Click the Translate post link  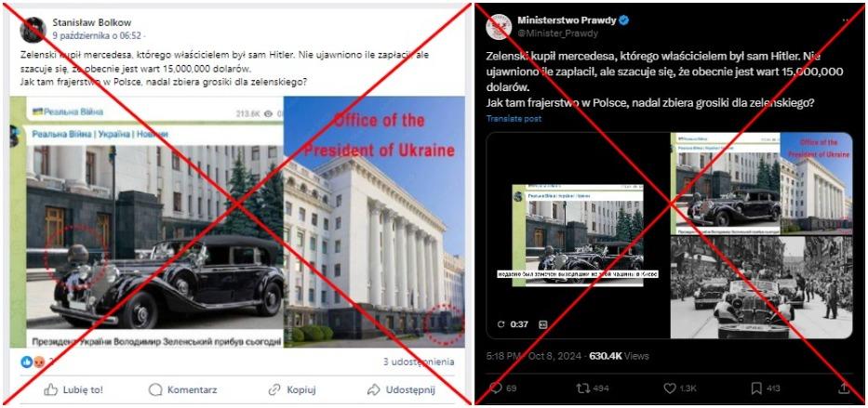pos(514,119)
